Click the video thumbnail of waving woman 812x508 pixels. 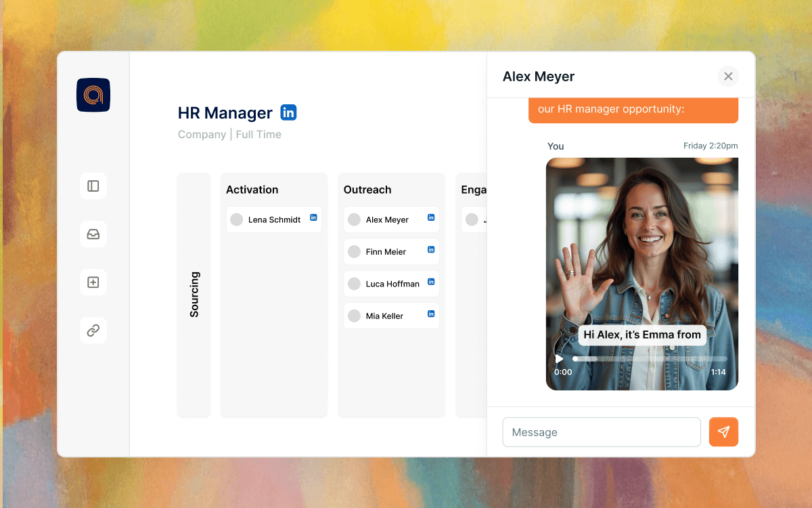[x=641, y=257]
